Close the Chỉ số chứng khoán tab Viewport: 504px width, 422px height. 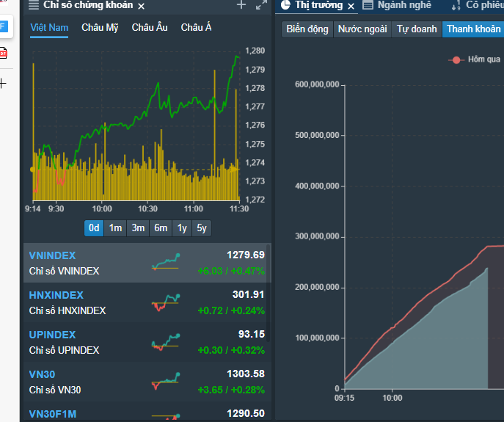(141, 6)
